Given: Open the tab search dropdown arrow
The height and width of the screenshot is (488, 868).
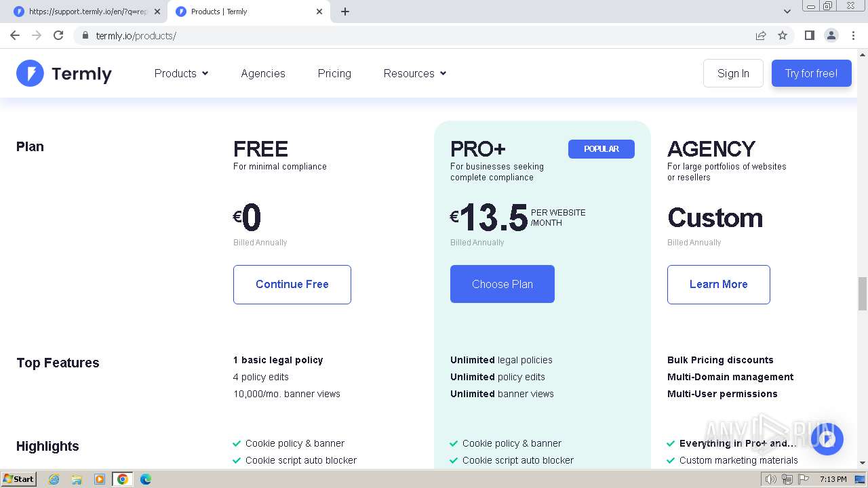Looking at the screenshot, I should [x=787, y=12].
